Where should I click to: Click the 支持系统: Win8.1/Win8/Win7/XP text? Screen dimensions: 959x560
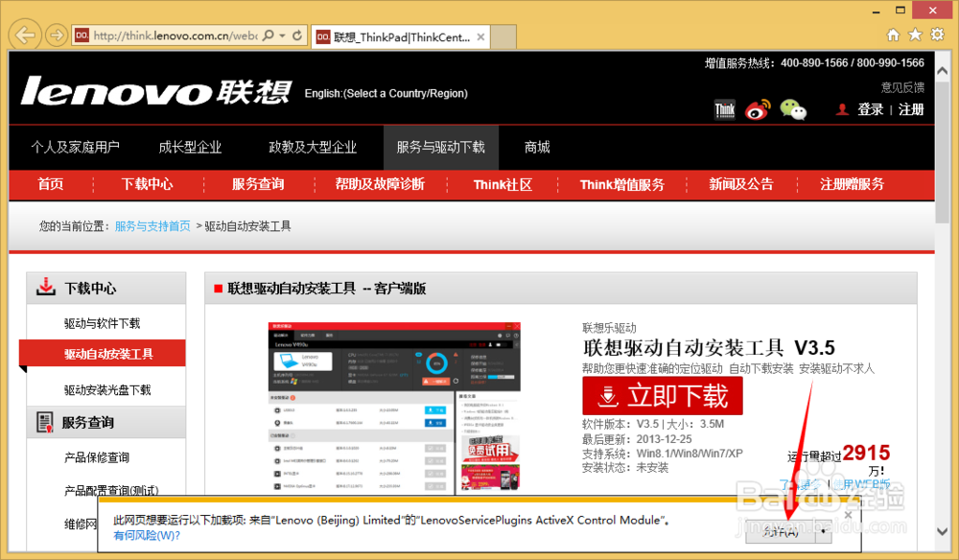click(x=663, y=454)
